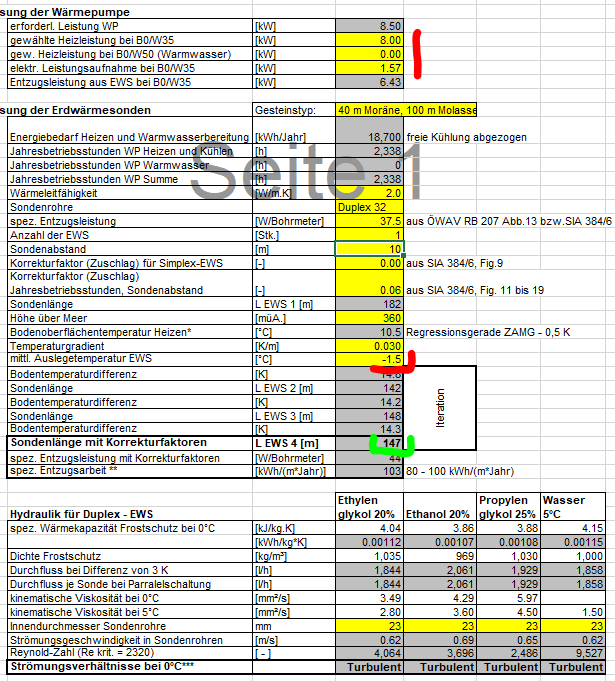Click the 'Hydraulik für Duplex - EWS' heading

81,514
